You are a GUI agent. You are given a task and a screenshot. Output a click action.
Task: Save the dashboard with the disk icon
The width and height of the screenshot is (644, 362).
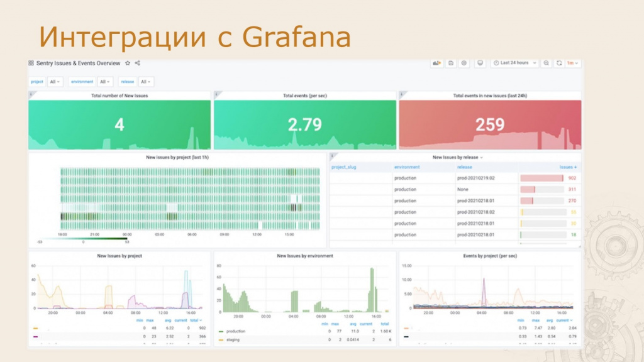[x=450, y=63]
